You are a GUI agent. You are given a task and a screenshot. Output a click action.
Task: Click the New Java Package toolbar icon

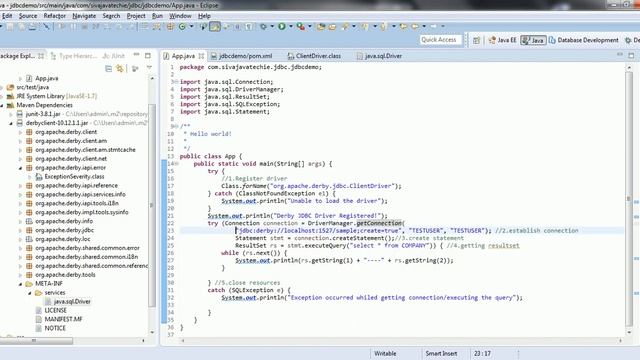pos(170,27)
